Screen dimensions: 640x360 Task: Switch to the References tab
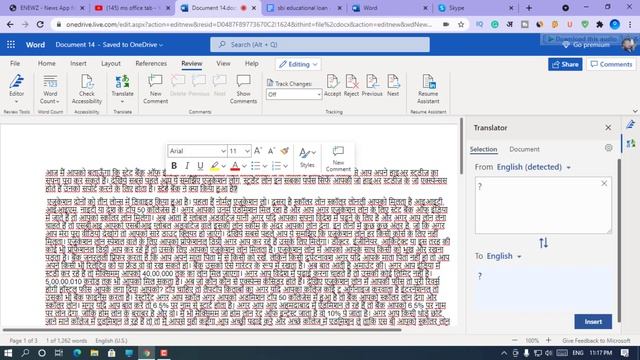point(151,64)
